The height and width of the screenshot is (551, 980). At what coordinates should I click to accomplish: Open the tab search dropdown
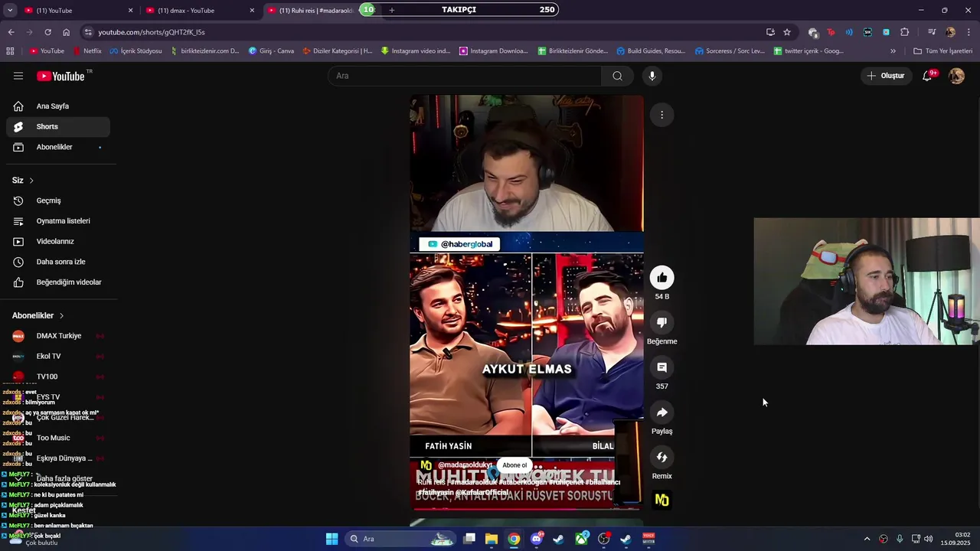tap(10, 10)
